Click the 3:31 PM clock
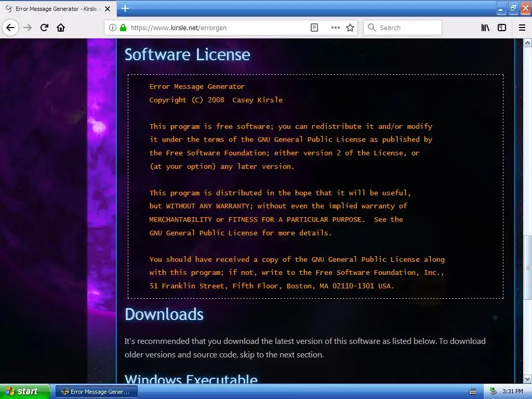The width and height of the screenshot is (532, 399). (512, 392)
